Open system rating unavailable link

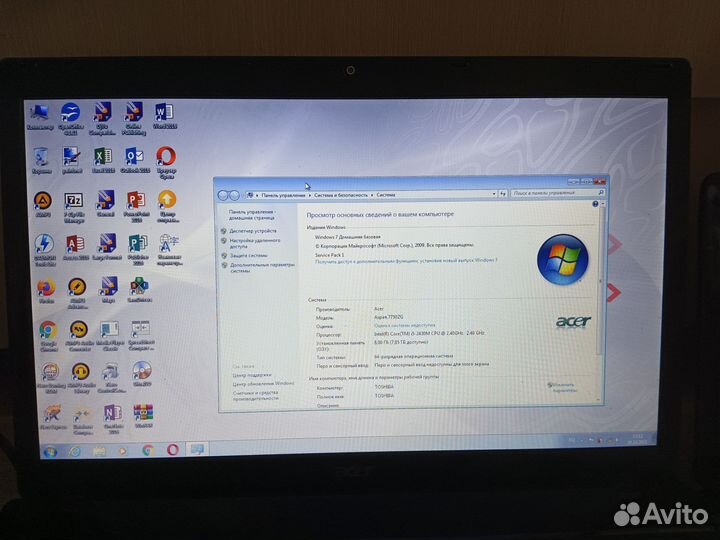tap(405, 325)
